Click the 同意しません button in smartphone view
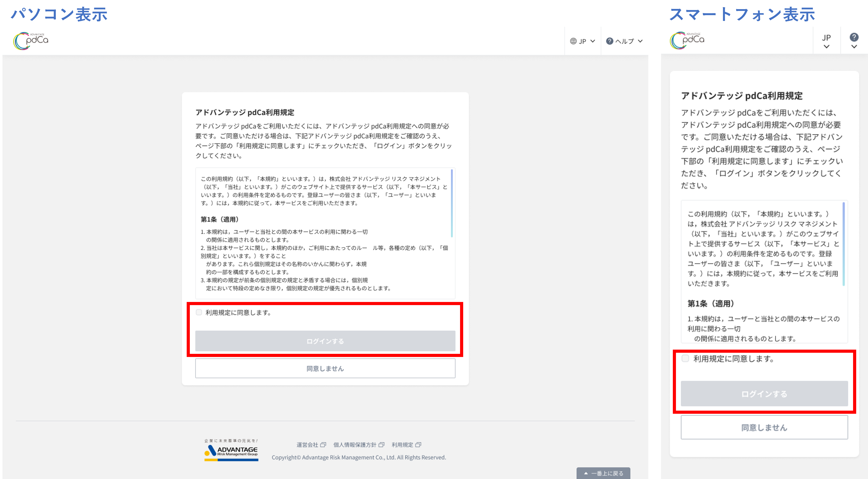Image resolution: width=868 pixels, height=479 pixels. tap(764, 427)
